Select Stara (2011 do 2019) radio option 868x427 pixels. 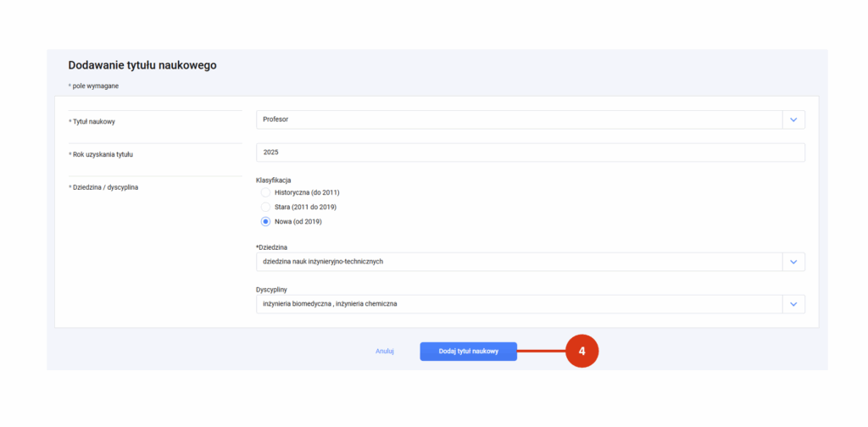click(265, 207)
